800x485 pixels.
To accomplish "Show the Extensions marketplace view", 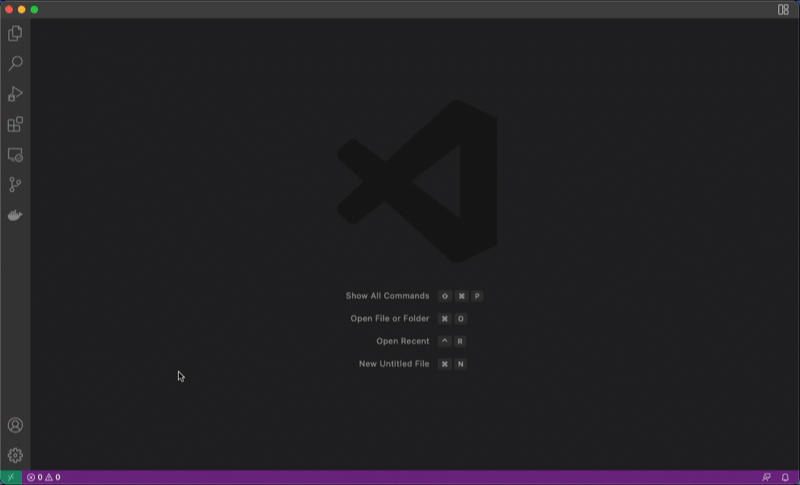I will [x=15, y=125].
